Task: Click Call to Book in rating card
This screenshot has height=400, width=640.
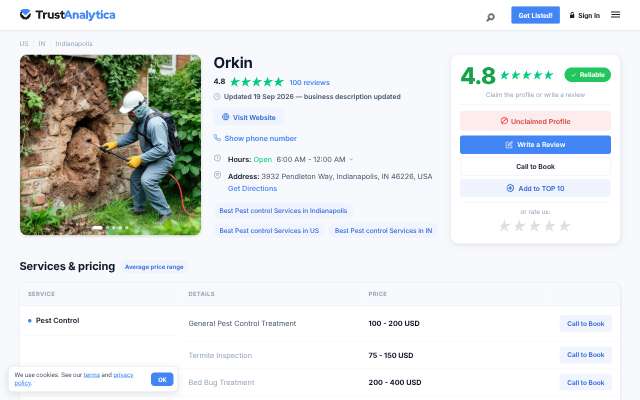Action: [x=535, y=167]
